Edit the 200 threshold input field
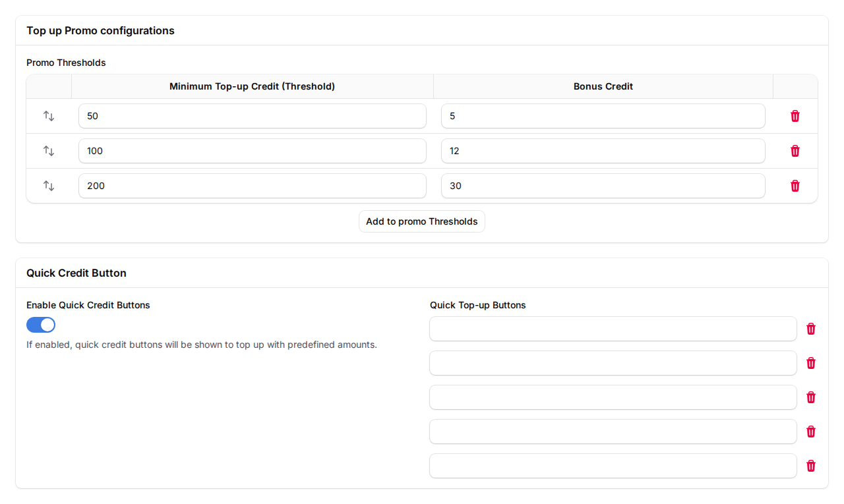 click(252, 186)
